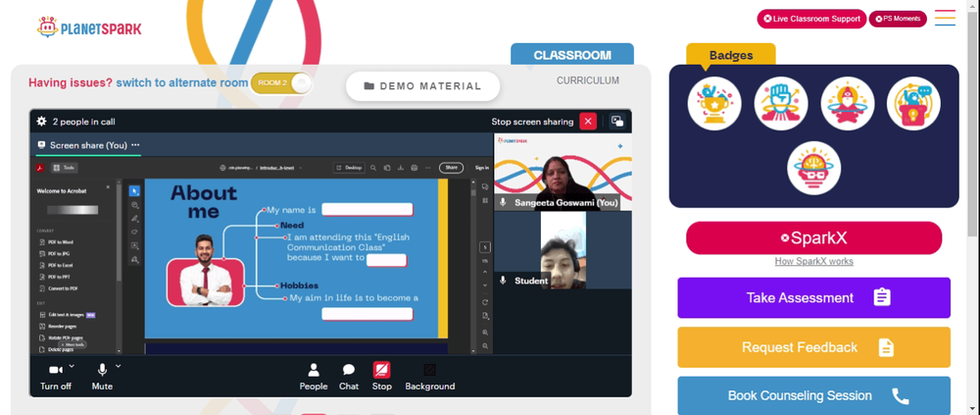Screen dimensions: 980x415
Task: Click Book Counseling Session button
Action: click(813, 395)
